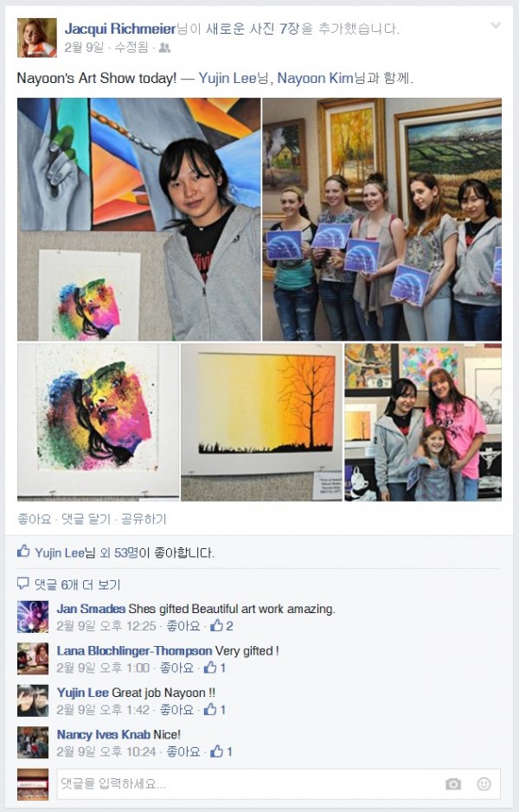Click 댓글 달기 to comment

(86, 519)
